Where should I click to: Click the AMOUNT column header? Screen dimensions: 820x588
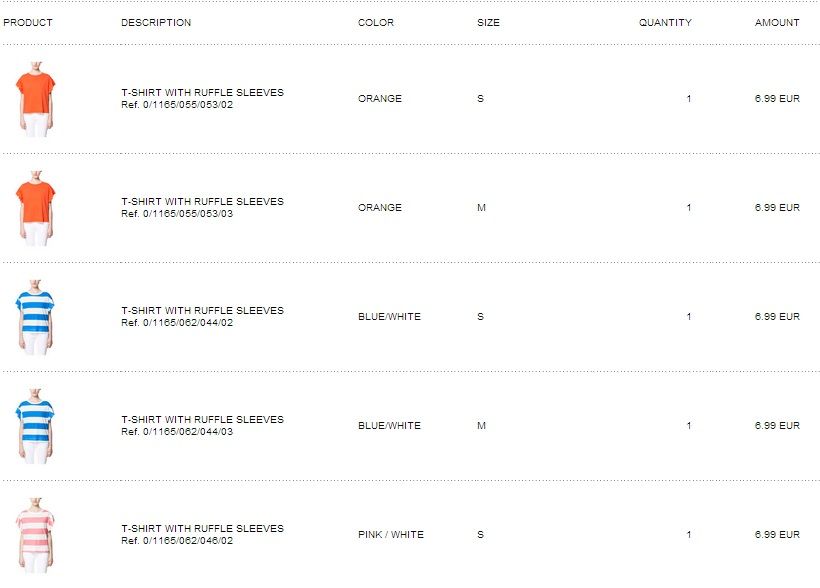coord(777,22)
